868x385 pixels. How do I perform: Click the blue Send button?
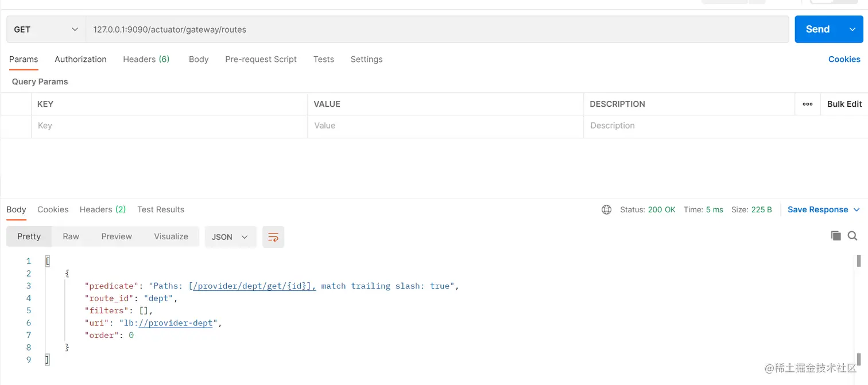817,29
